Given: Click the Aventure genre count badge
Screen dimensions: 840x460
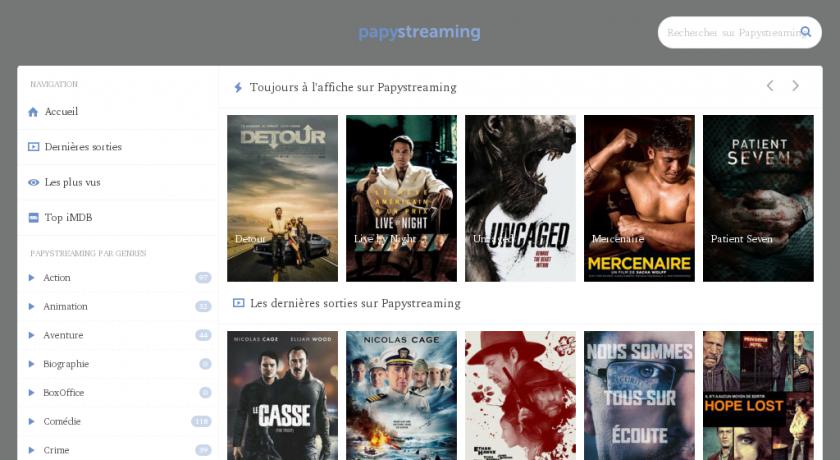Looking at the screenshot, I should tap(203, 335).
